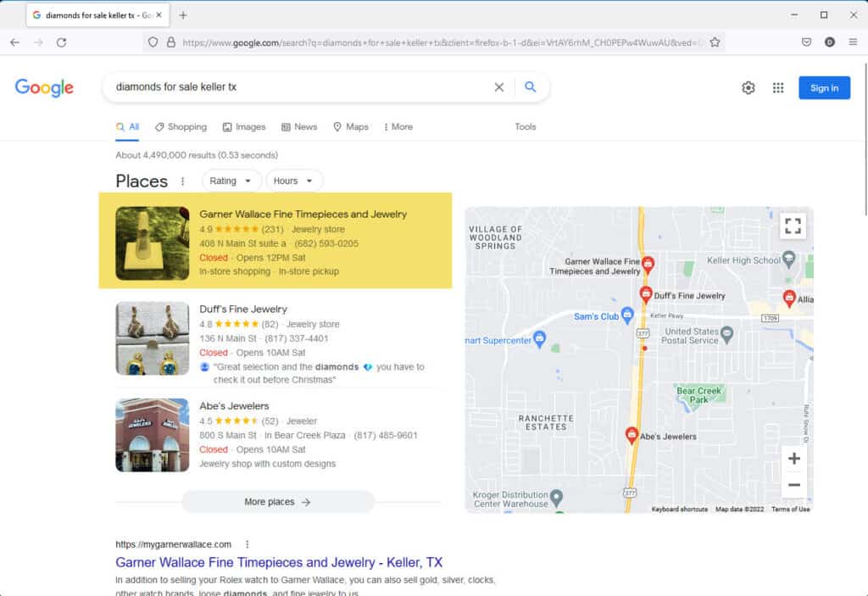Viewport: 868px width, 596px height.
Task: Open the Firefox account avatar icon
Action: (829, 42)
